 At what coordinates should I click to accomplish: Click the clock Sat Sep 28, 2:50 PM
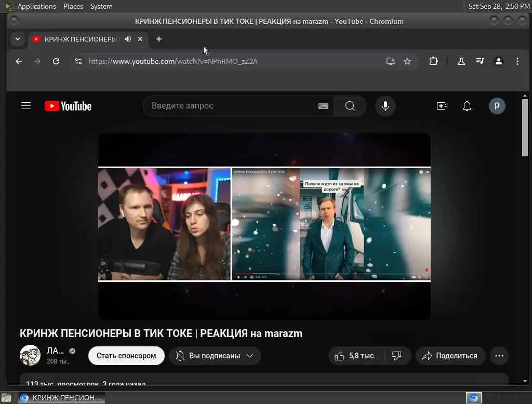tap(498, 6)
